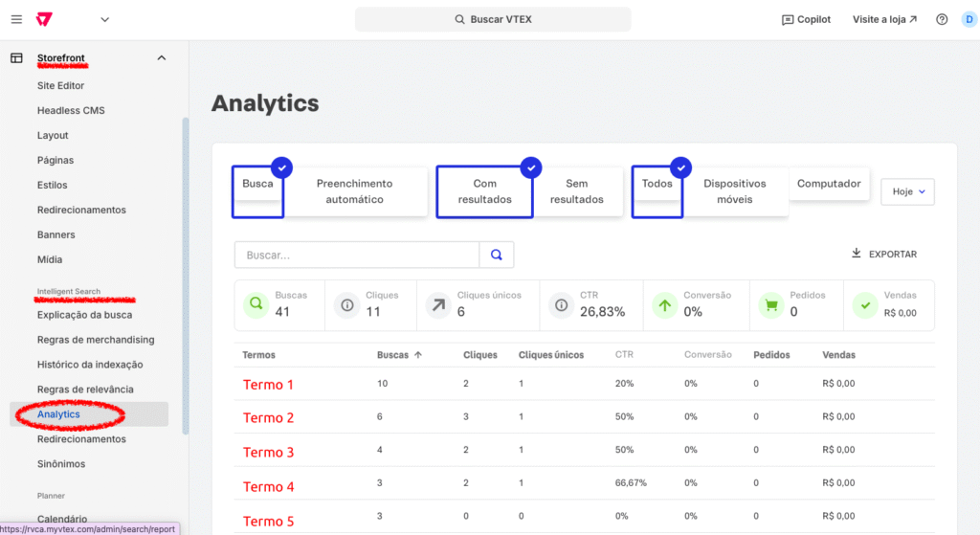The height and width of the screenshot is (535, 980).
Task: Select the Preenchimento automático filter option
Action: [354, 191]
